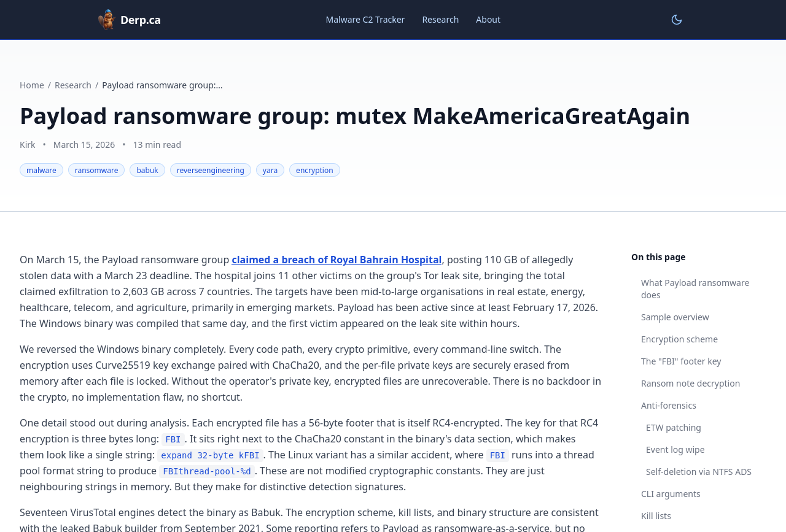Screen dimensions: 786x532
Task: Go to the About page
Action: (x=488, y=20)
